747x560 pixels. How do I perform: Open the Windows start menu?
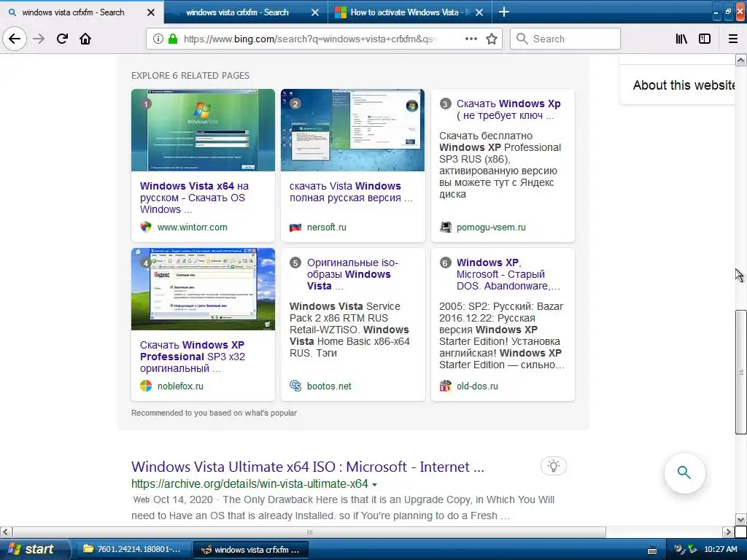pyautogui.click(x=34, y=549)
